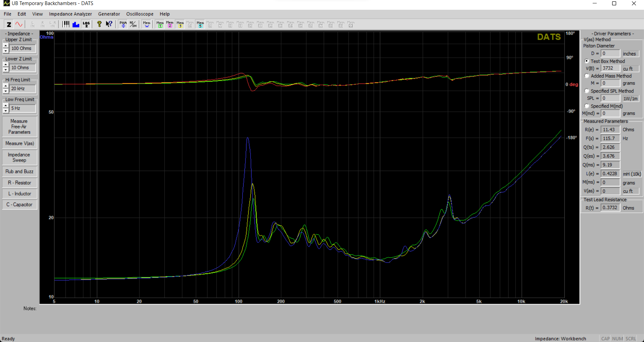Image resolution: width=644 pixels, height=342 pixels.
Task: Click the R(e) measured value field
Action: (610, 129)
